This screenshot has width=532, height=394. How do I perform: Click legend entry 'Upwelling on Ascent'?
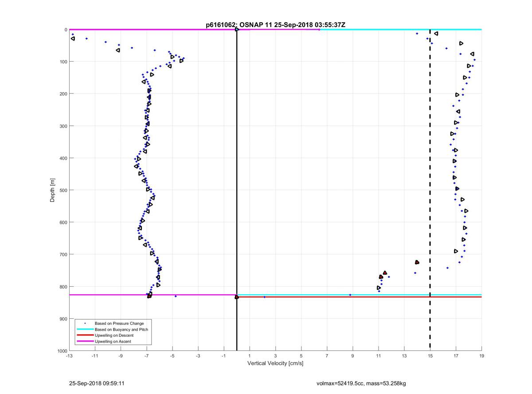coord(113,341)
